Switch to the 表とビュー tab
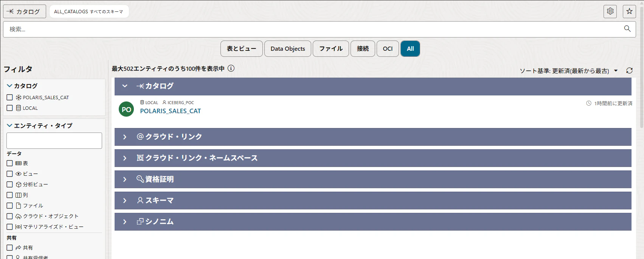The image size is (644, 259). coord(242,48)
